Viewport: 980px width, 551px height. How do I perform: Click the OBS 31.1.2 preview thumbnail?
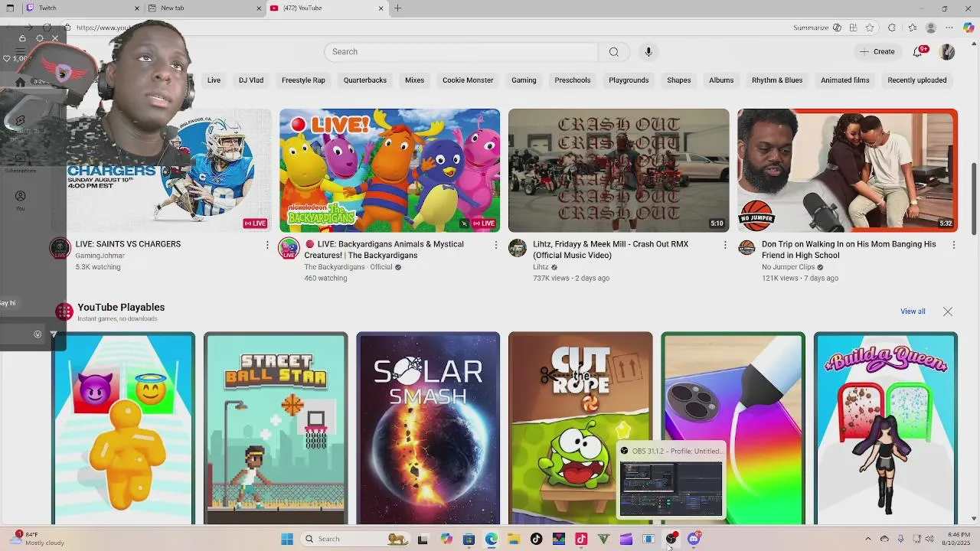671,488
